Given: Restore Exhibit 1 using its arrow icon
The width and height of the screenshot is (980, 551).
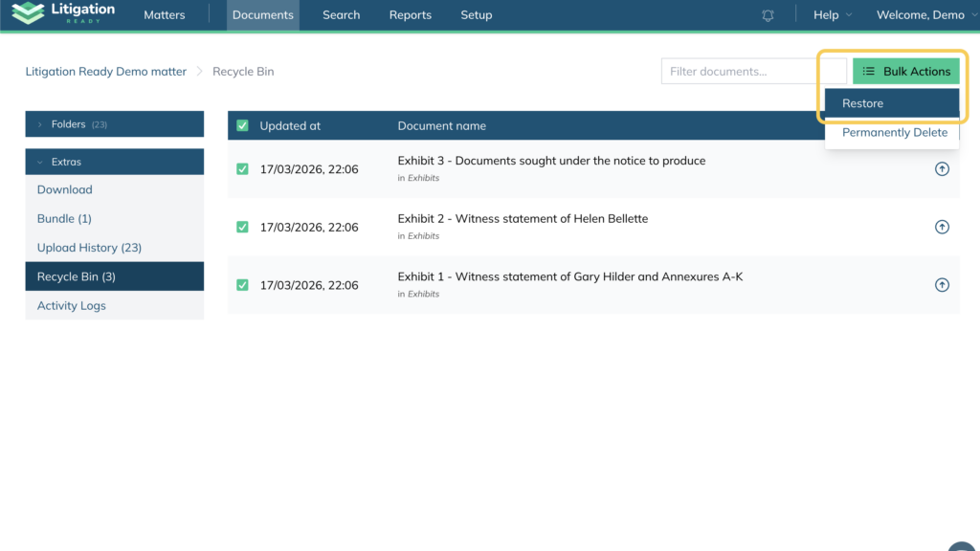Looking at the screenshot, I should click(942, 285).
